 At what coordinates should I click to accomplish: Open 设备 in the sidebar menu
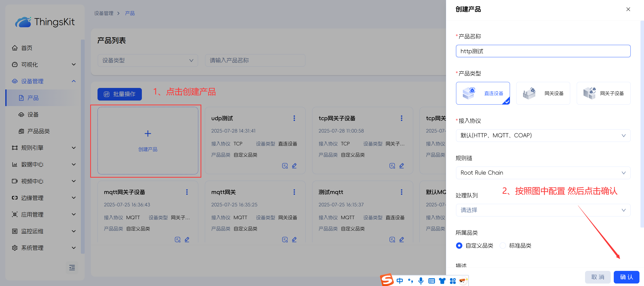coord(33,115)
